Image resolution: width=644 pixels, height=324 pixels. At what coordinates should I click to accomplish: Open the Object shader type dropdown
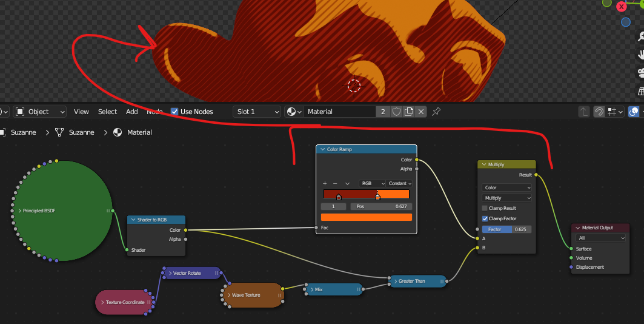pyautogui.click(x=40, y=112)
